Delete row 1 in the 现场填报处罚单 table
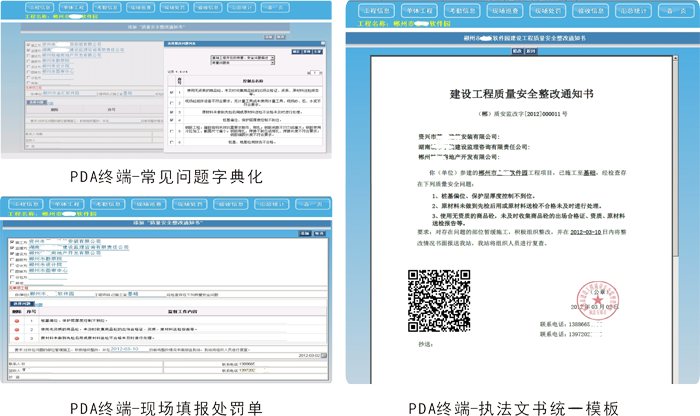 point(17,321)
